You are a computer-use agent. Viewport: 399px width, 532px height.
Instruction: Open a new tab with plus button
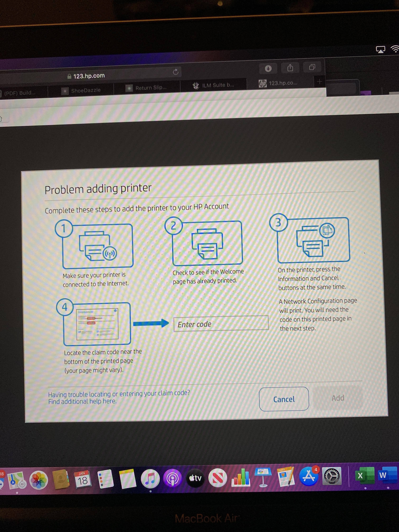click(x=319, y=82)
